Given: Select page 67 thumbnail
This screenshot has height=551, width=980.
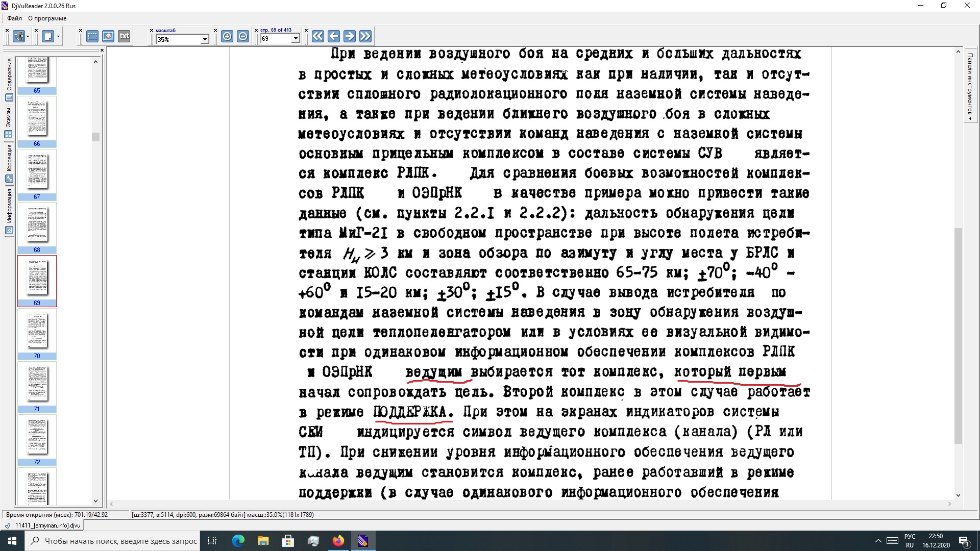Looking at the screenshot, I should (37, 174).
